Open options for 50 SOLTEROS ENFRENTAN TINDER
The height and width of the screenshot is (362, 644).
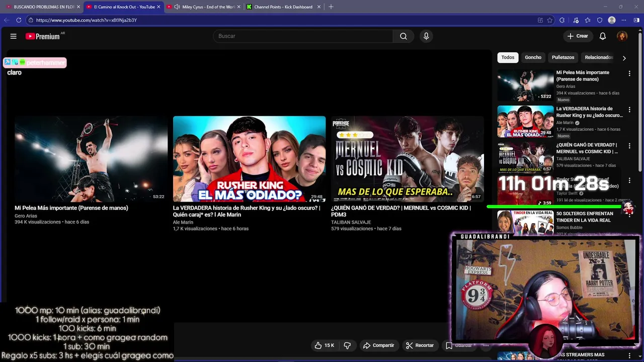pyautogui.click(x=629, y=215)
